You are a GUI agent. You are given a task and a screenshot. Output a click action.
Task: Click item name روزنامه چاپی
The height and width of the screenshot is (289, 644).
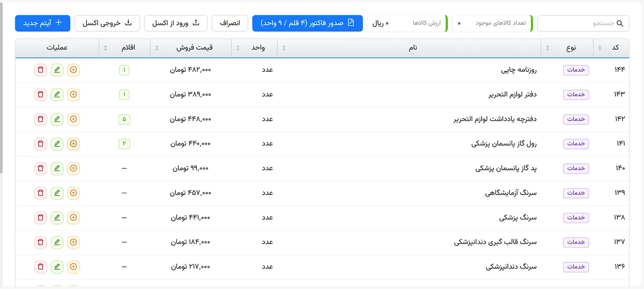(x=519, y=70)
